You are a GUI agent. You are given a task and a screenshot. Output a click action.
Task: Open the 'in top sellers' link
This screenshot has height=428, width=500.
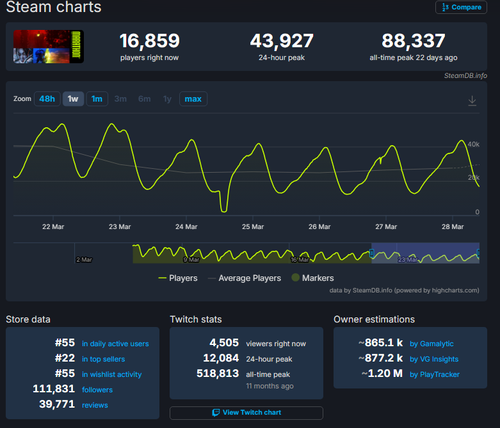click(103, 359)
